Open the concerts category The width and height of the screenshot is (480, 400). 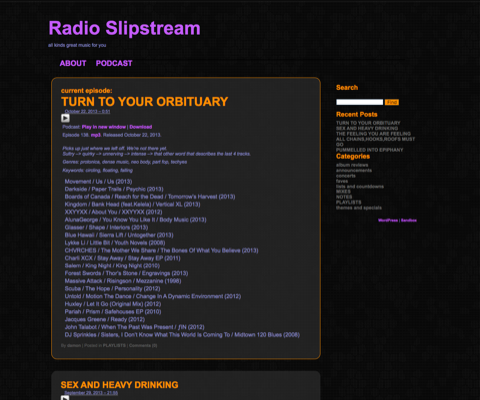click(346, 176)
